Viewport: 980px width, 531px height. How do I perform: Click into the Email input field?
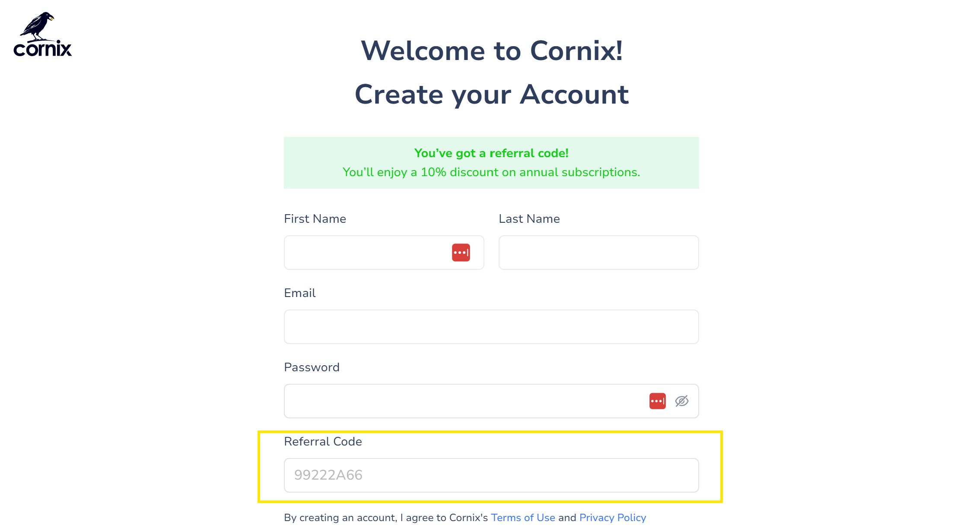491,327
